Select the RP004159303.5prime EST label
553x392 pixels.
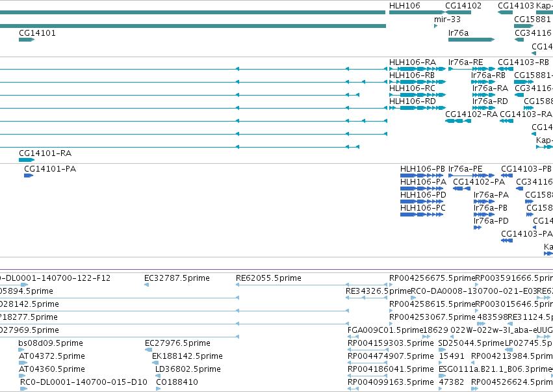point(391,343)
